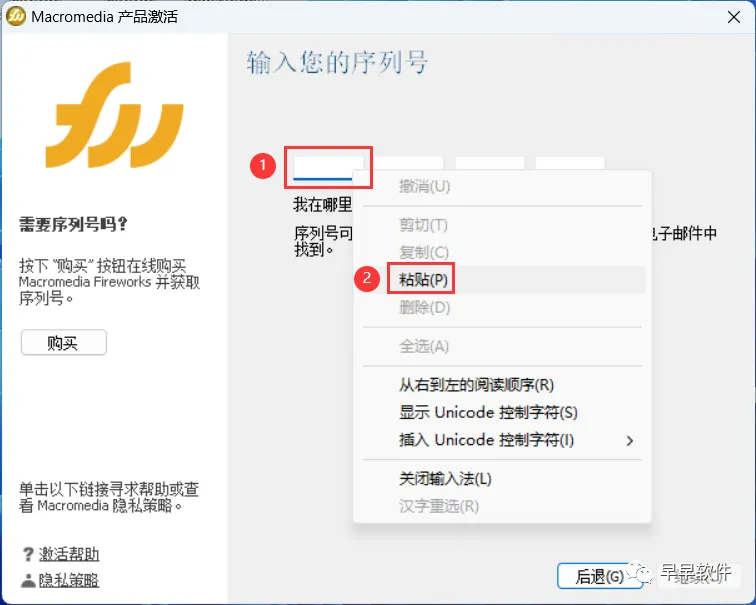Click the Fireworks icon in the title bar

[16, 16]
